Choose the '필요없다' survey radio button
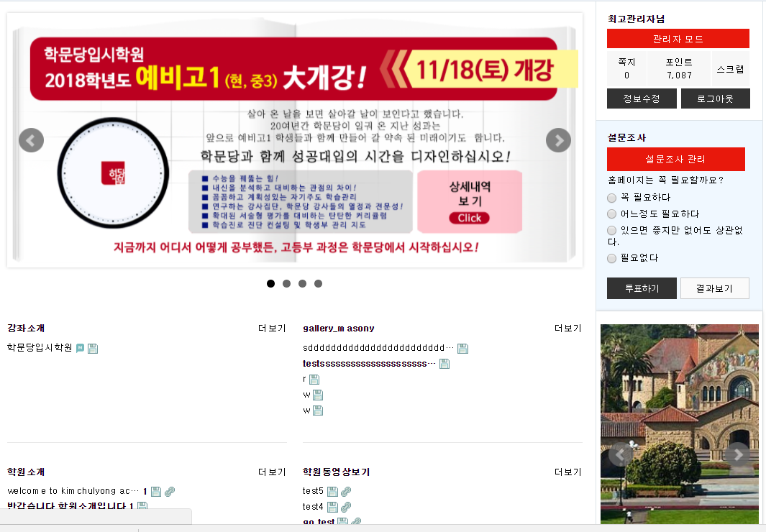Viewport: 766px width, 532px height. [x=612, y=258]
